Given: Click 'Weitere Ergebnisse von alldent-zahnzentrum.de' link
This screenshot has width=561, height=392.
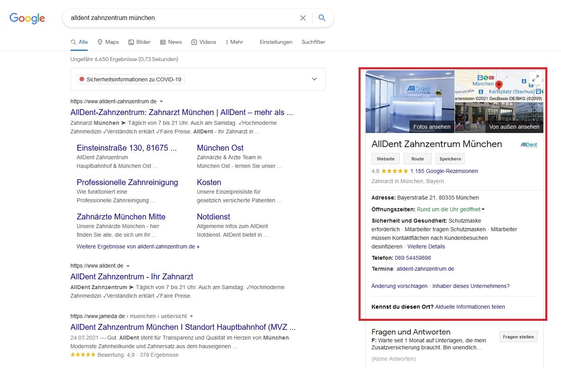Looking at the screenshot, I should 138,246.
